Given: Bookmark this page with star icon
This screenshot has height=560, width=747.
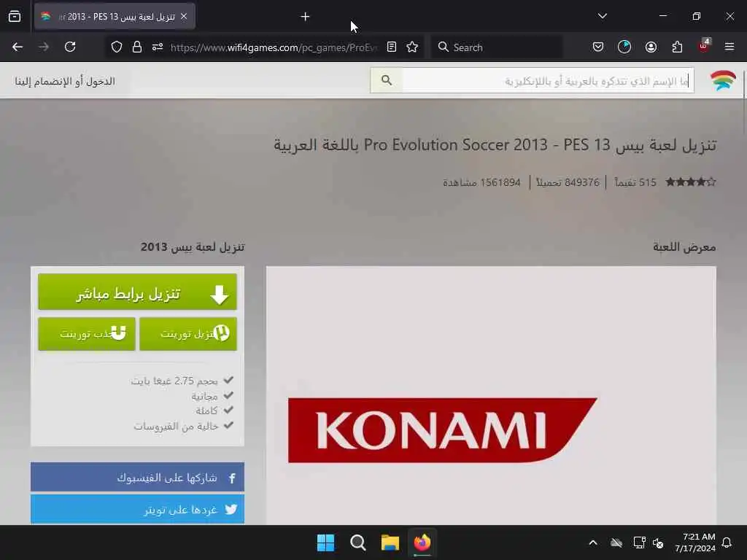Looking at the screenshot, I should (x=413, y=47).
